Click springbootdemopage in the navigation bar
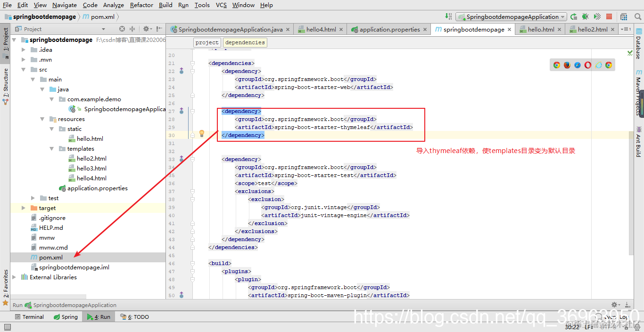Screen dimensions: 644x332 click(x=41, y=16)
